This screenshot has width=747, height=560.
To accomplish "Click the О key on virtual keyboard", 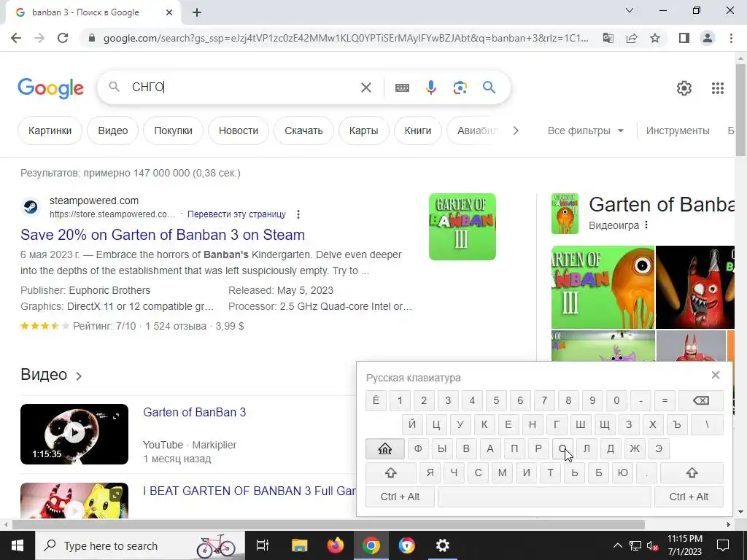I will [562, 448].
